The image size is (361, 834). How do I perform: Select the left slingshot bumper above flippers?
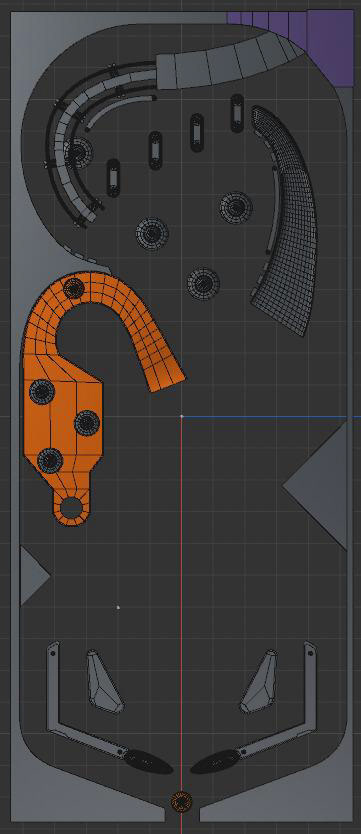104,681
